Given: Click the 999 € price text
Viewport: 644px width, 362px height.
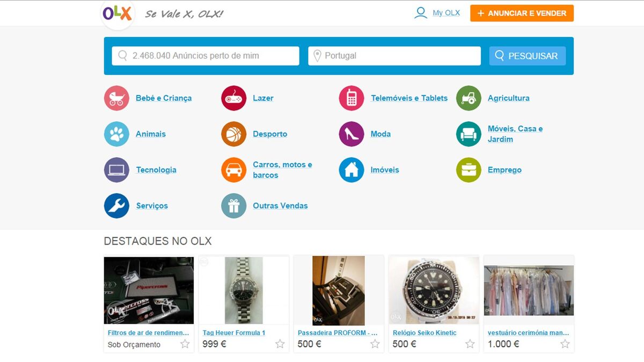Looking at the screenshot, I should [x=215, y=344].
